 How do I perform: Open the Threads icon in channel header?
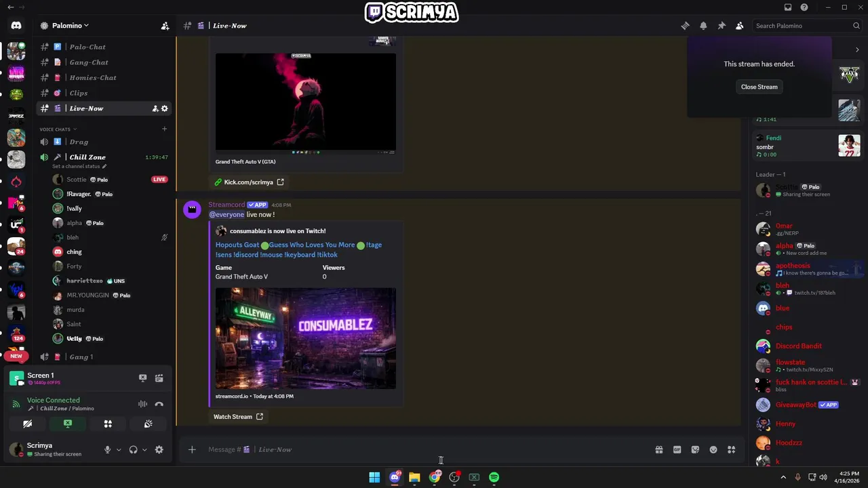(x=685, y=26)
